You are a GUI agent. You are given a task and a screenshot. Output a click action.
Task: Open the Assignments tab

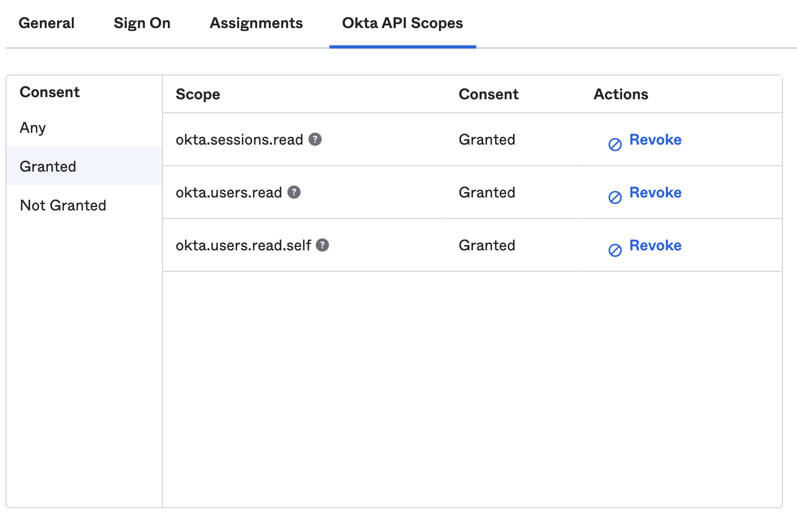pos(256,23)
